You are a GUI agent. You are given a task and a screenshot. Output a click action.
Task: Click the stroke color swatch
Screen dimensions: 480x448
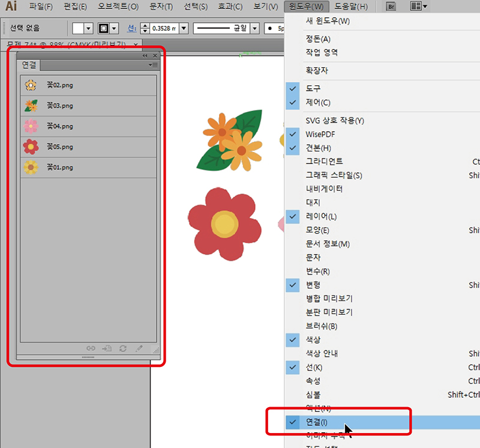tap(104, 28)
